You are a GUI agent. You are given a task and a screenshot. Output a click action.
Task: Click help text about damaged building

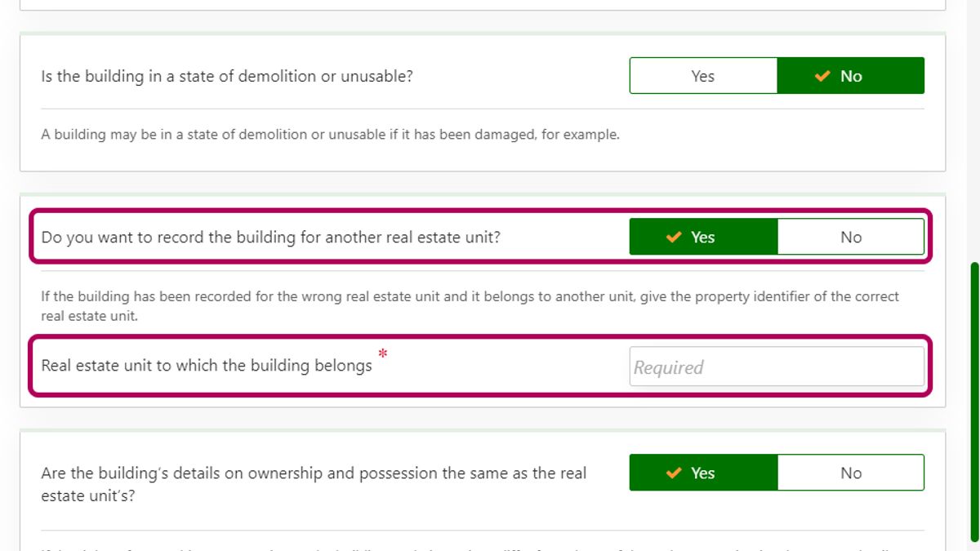pos(330,135)
